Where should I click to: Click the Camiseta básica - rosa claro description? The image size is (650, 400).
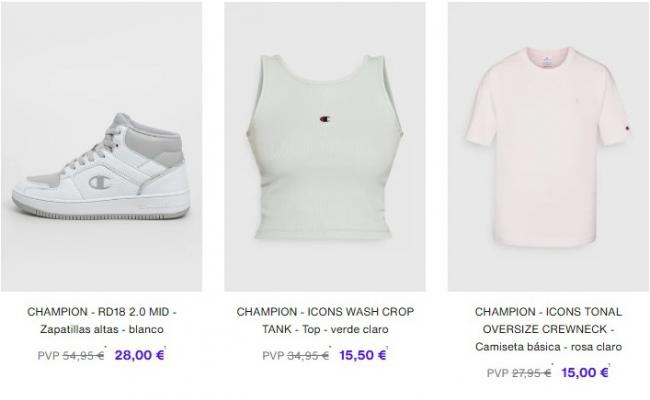click(548, 347)
